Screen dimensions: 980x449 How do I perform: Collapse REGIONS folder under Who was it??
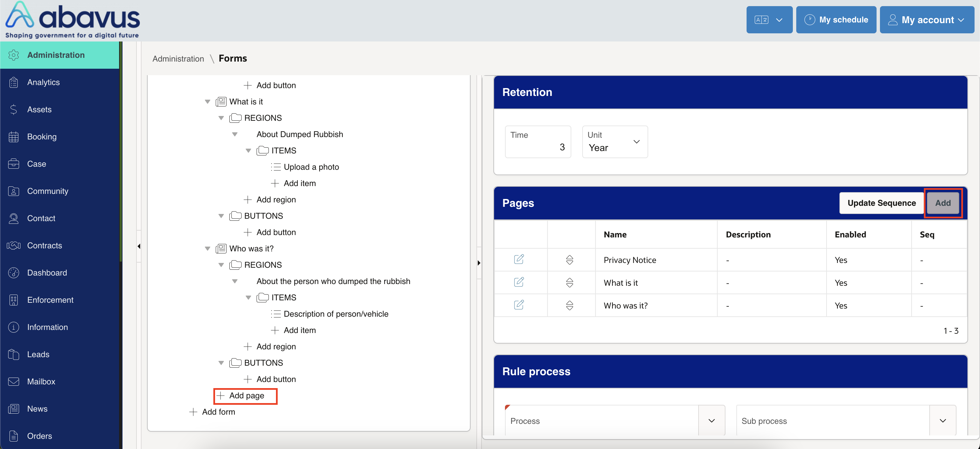(x=221, y=265)
